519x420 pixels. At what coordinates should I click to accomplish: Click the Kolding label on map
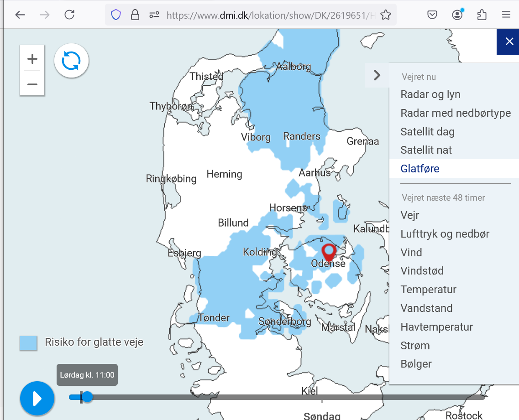click(x=260, y=252)
